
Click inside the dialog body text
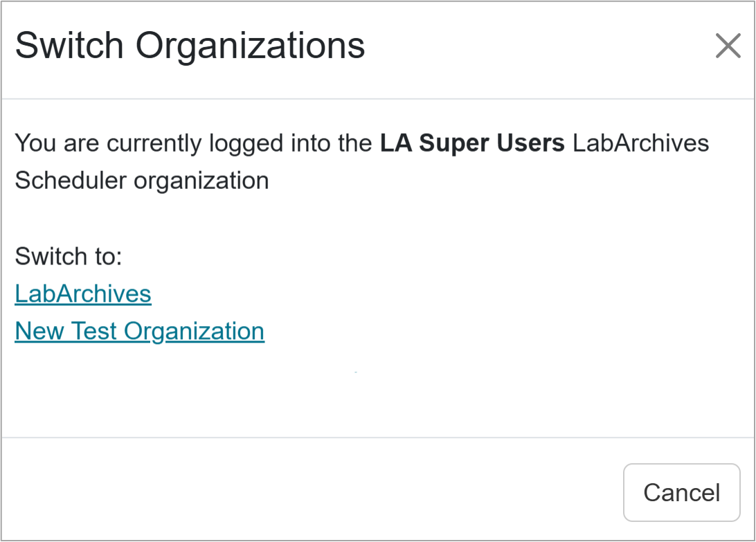[277, 161]
